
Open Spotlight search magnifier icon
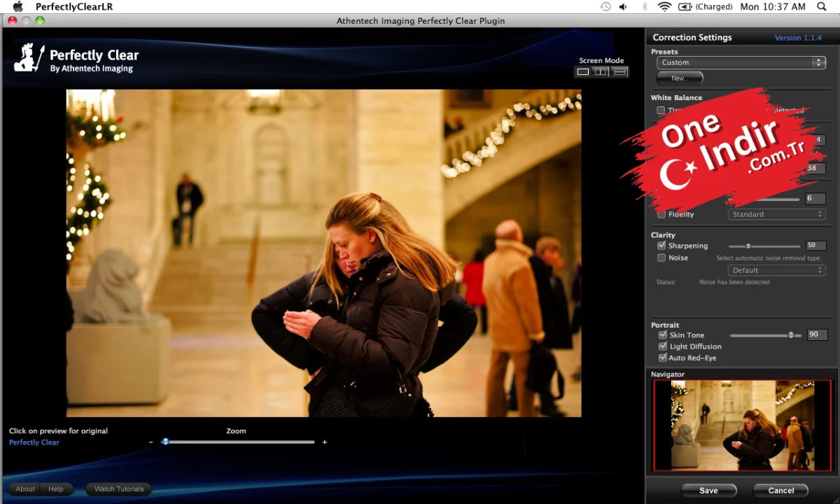click(x=822, y=7)
